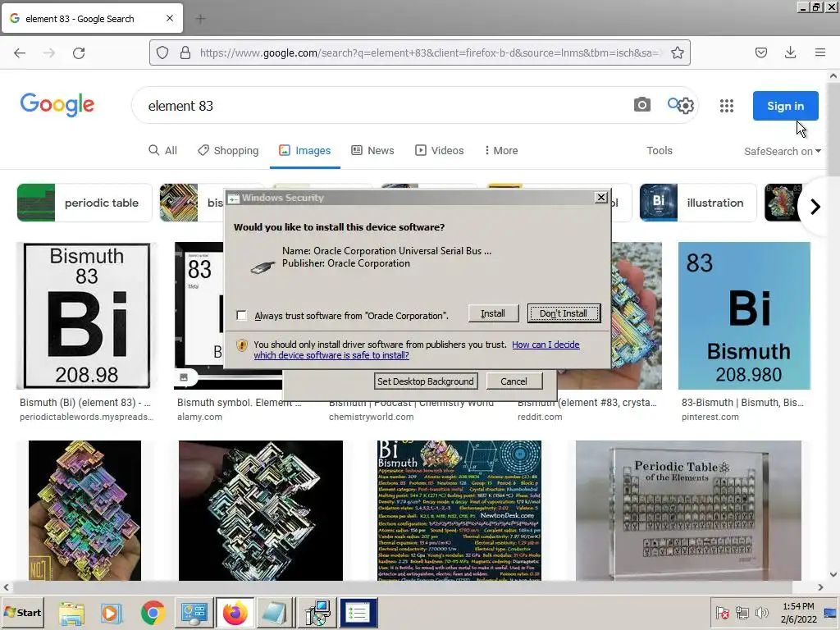Viewport: 840px width, 630px height.
Task: Click Install in Windows Security dialog
Action: click(493, 313)
